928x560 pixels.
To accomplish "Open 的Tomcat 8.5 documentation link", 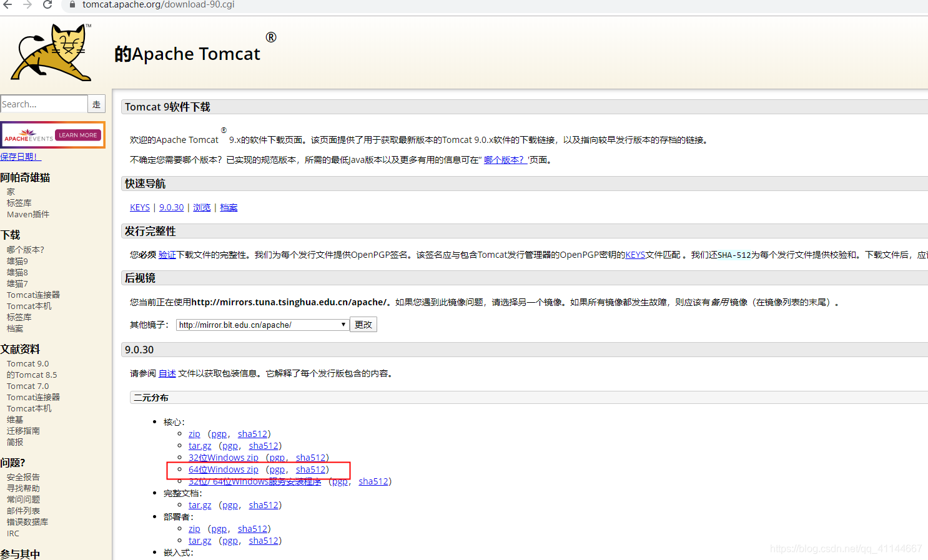I will coord(32,375).
